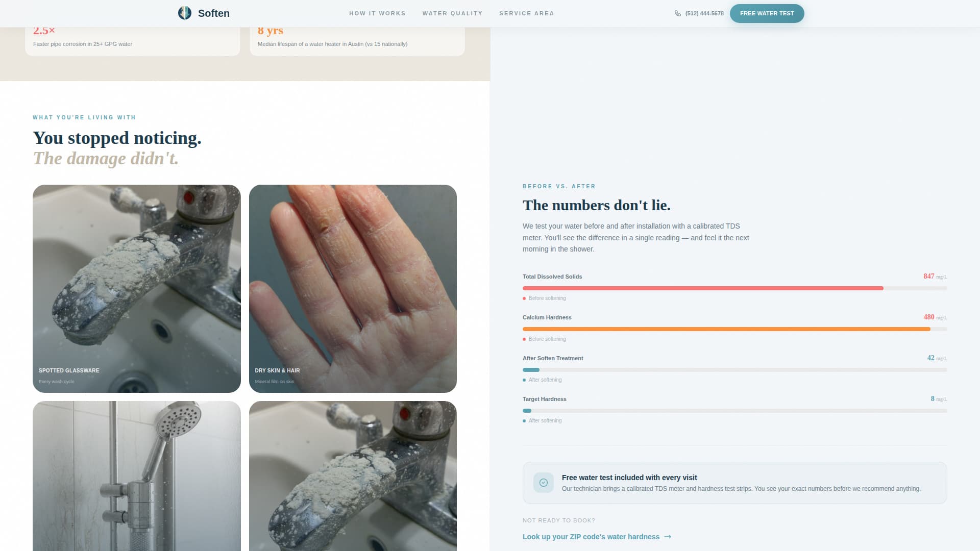
Task: Click the Calcium Hardness orange bar
Action: point(726,329)
